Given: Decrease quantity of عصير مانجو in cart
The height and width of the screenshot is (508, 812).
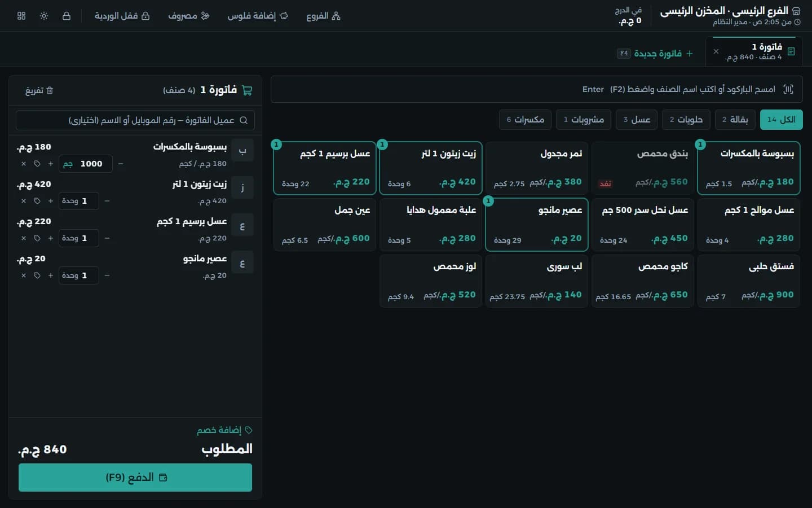Looking at the screenshot, I should (107, 275).
